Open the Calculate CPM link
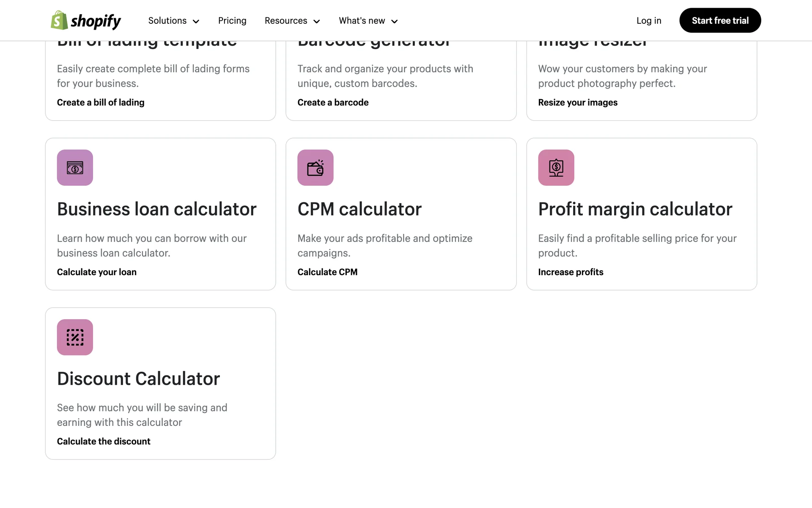Screen dimensions: 812x508 point(327,272)
